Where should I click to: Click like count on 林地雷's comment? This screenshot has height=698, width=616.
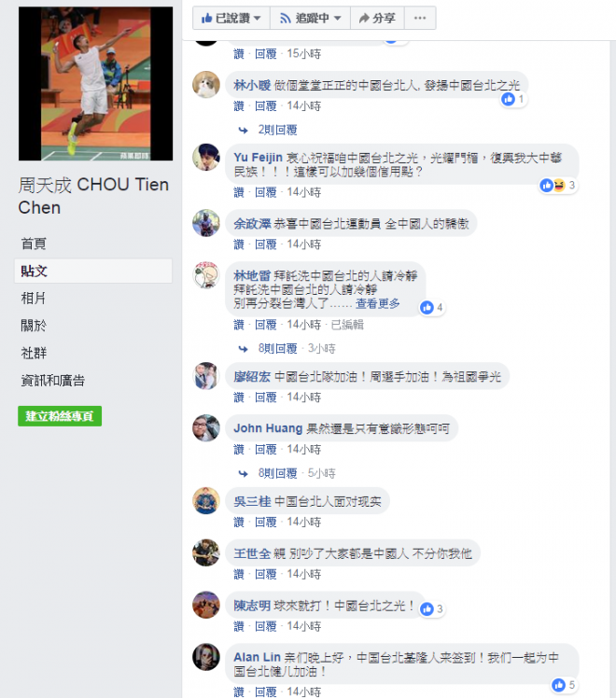pos(432,308)
